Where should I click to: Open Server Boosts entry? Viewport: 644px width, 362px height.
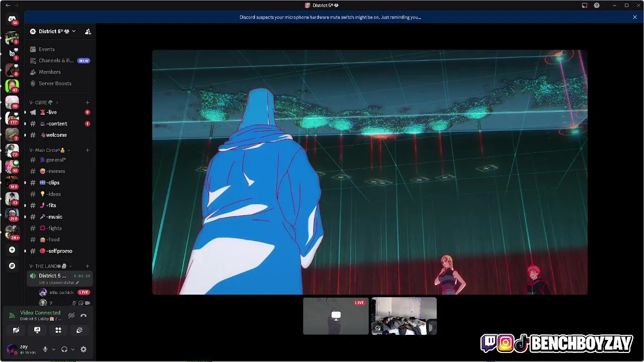[x=60, y=83]
